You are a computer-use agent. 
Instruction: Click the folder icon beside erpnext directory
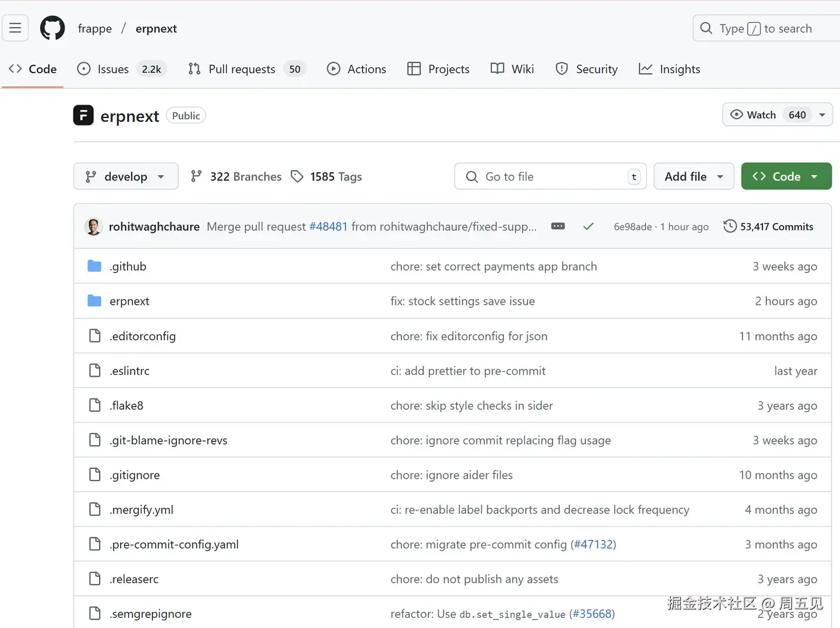pos(94,301)
